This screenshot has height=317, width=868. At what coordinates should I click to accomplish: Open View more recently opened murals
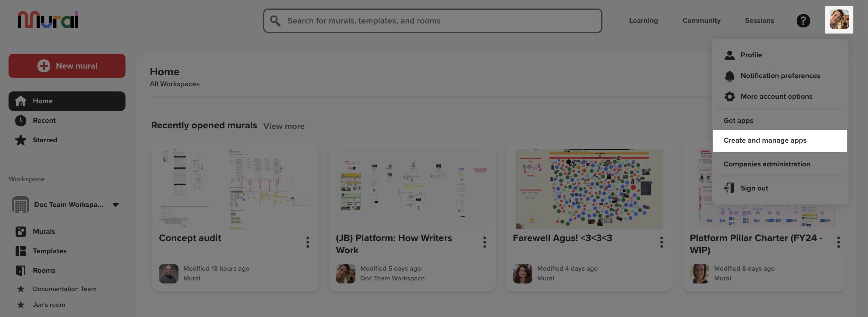[x=284, y=126]
